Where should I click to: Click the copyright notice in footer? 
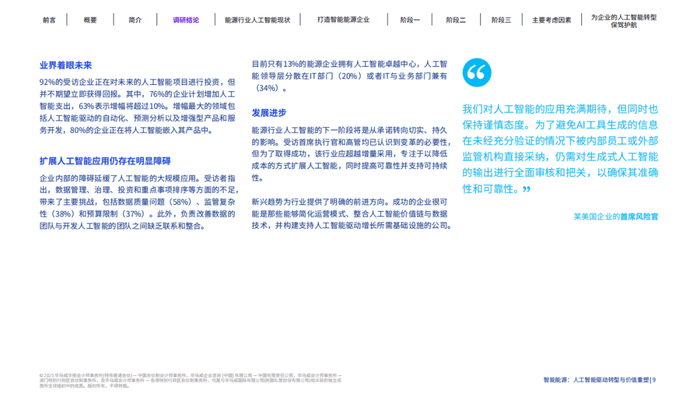[x=191, y=381]
